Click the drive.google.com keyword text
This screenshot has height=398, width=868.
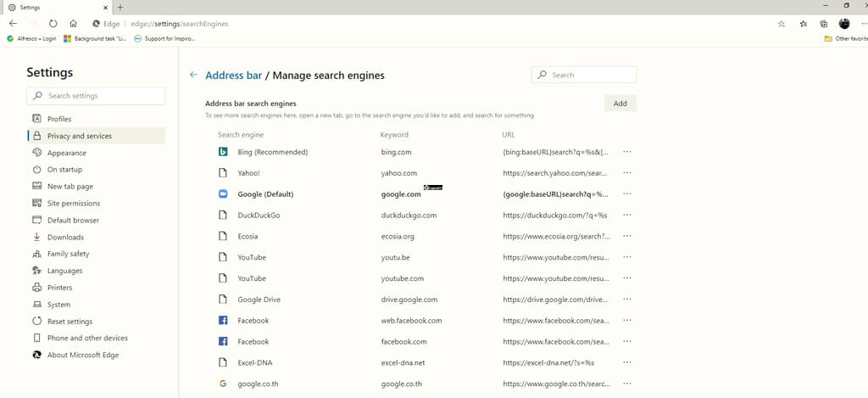pyautogui.click(x=409, y=300)
